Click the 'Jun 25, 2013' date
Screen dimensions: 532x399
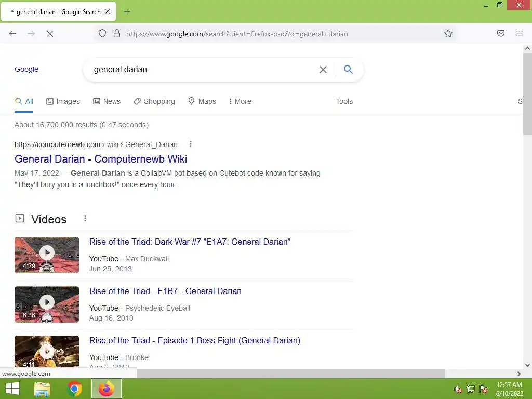111,269
